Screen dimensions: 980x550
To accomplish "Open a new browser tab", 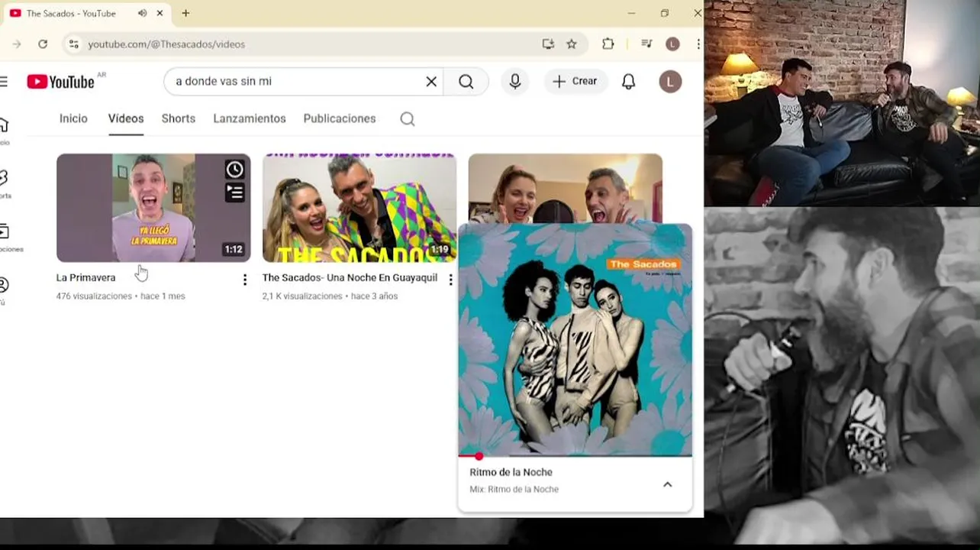I will click(185, 14).
